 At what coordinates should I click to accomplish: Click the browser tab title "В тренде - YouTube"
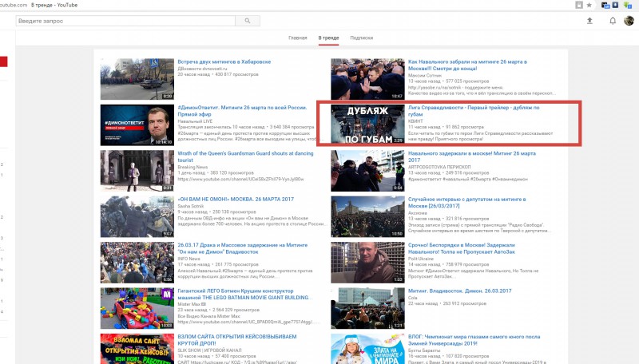(54, 6)
